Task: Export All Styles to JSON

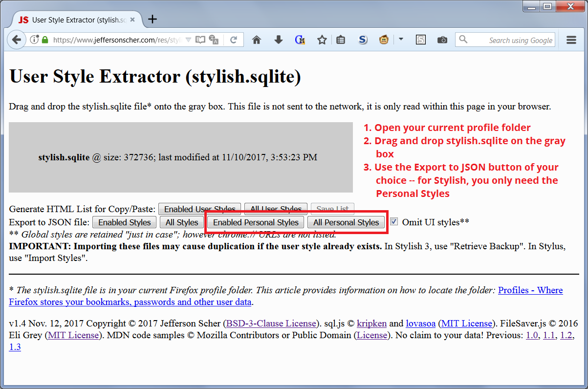Action: [x=182, y=222]
